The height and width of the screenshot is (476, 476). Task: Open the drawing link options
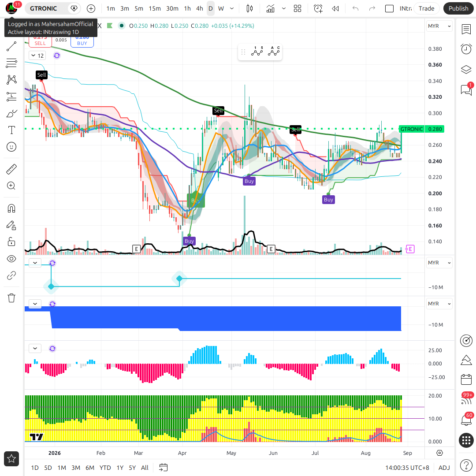(x=11, y=275)
